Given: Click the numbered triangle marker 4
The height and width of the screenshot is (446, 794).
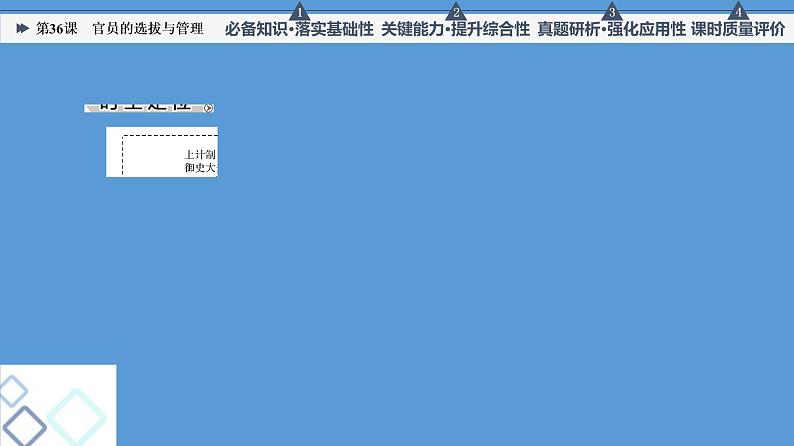Looking at the screenshot, I should click(x=738, y=12).
